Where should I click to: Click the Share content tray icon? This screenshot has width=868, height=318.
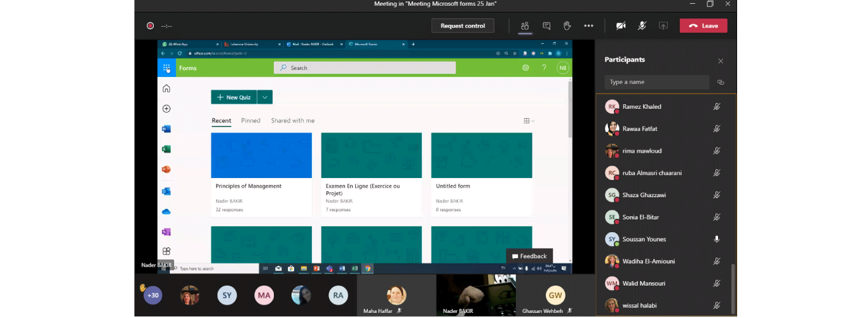pos(663,26)
